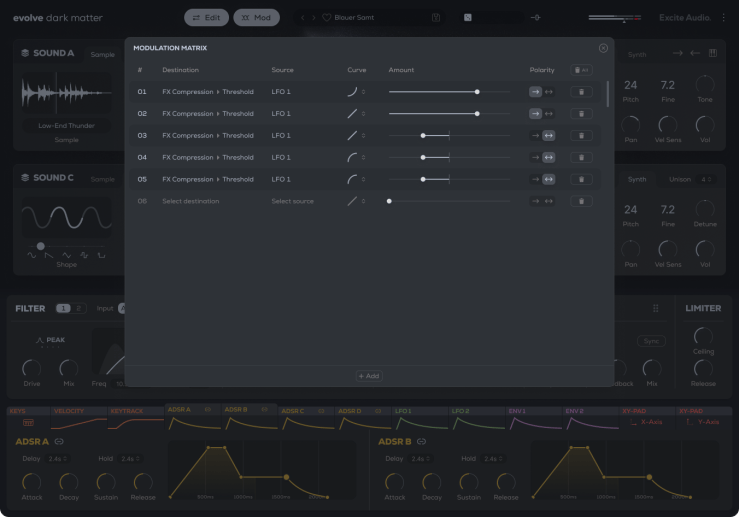This screenshot has width=739, height=517.
Task: Set row 01 polarity to unipolar arrow
Action: [x=535, y=92]
